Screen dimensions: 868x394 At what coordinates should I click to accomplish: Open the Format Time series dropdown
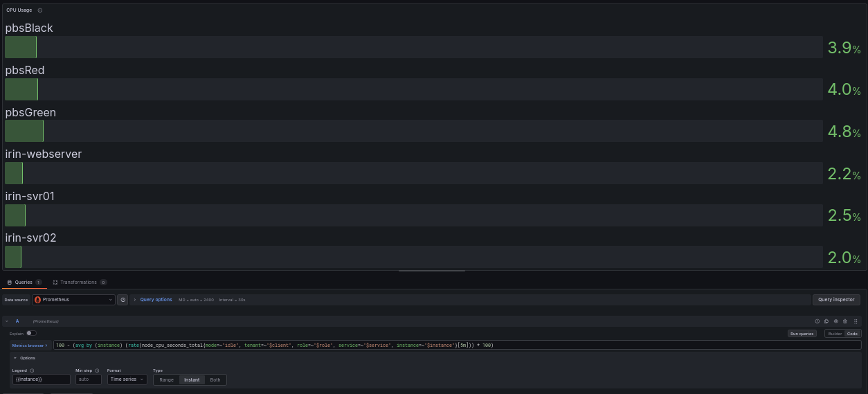point(127,379)
